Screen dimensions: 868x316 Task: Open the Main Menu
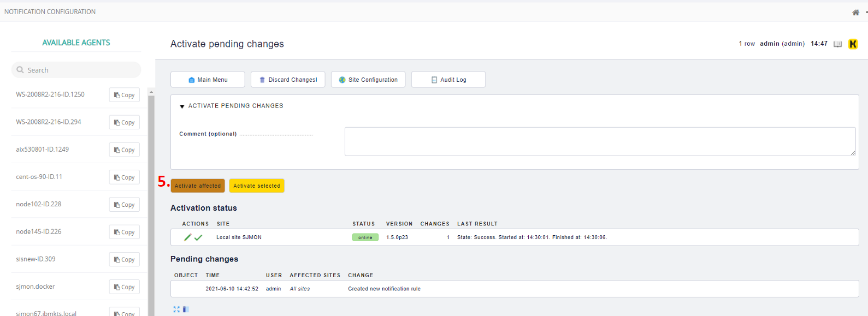click(x=208, y=80)
